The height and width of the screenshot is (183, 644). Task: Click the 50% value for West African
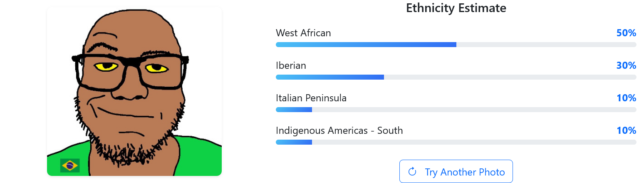pos(626,33)
